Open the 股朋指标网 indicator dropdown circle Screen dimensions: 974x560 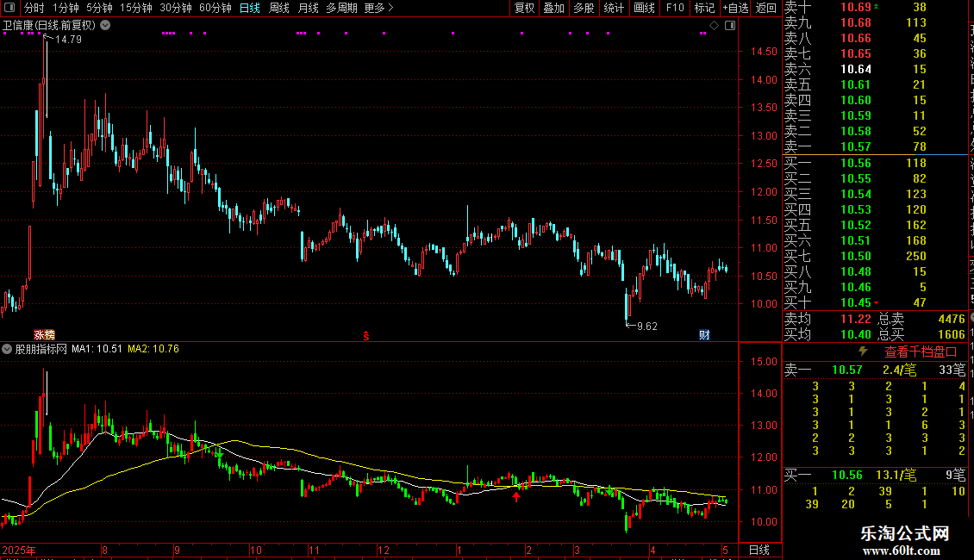7,349
